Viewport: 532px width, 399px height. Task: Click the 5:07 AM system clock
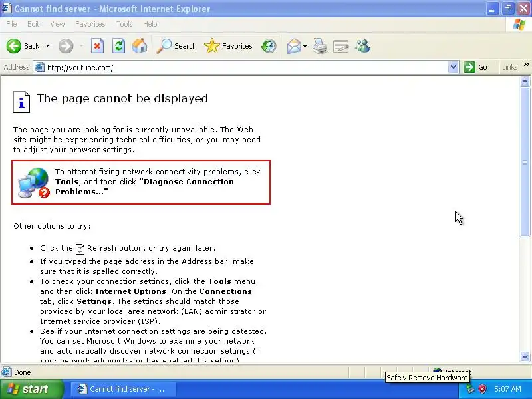507,389
